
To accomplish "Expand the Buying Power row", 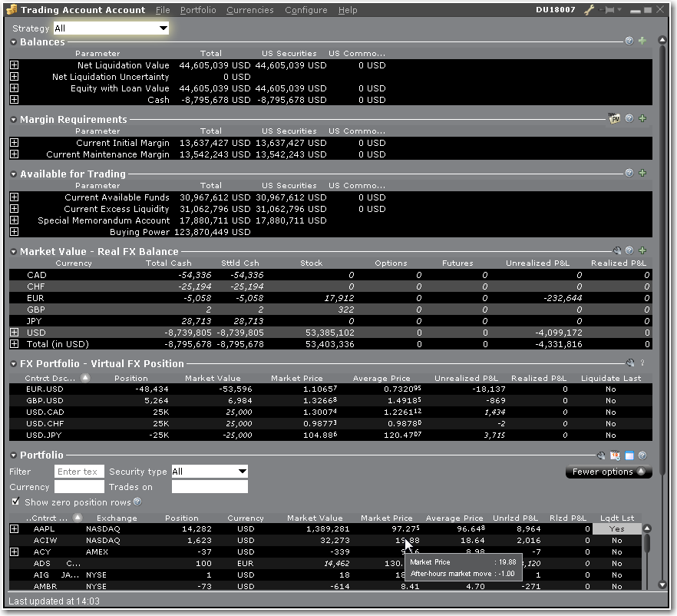I will 15,231.
